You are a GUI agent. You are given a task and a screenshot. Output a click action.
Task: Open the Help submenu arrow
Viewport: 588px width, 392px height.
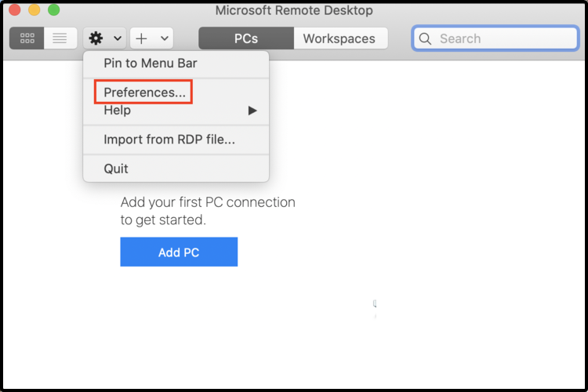tap(252, 111)
